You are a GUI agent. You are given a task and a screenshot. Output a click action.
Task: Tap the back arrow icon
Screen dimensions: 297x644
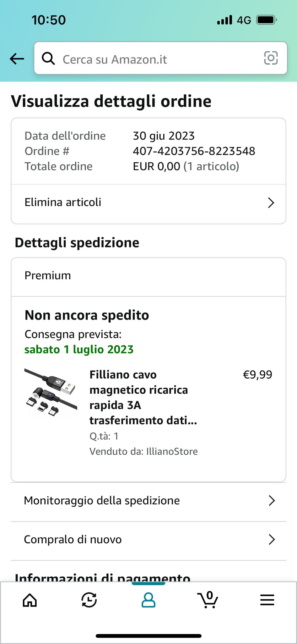tap(17, 58)
